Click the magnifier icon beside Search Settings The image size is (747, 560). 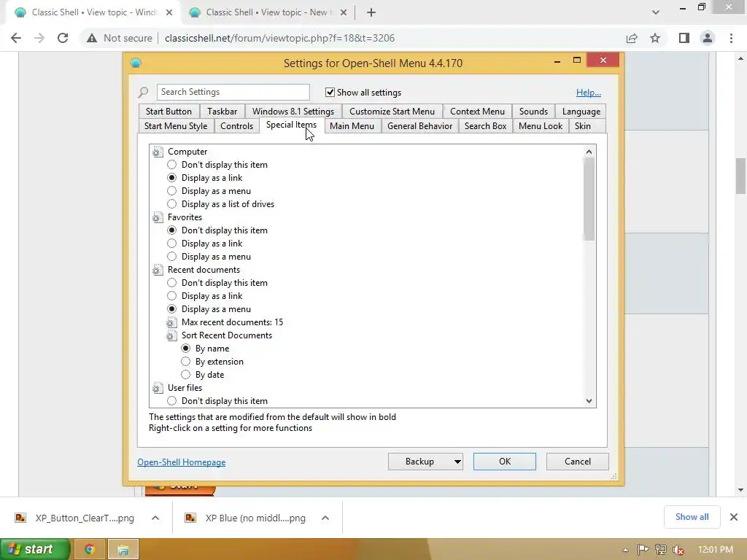point(143,92)
